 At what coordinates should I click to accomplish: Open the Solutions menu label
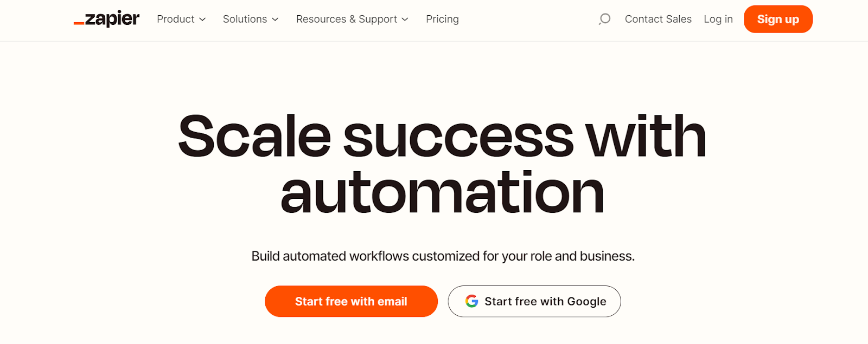[x=245, y=19]
